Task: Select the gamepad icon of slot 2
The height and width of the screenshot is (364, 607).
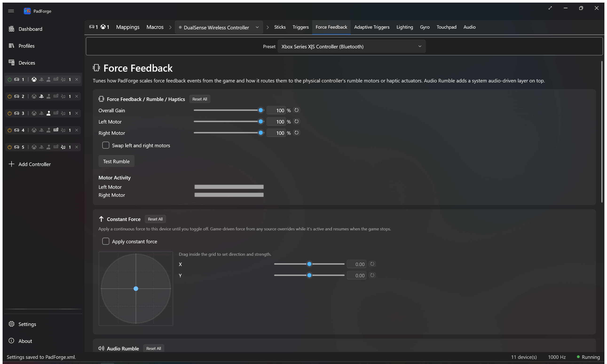Action: [x=17, y=96]
